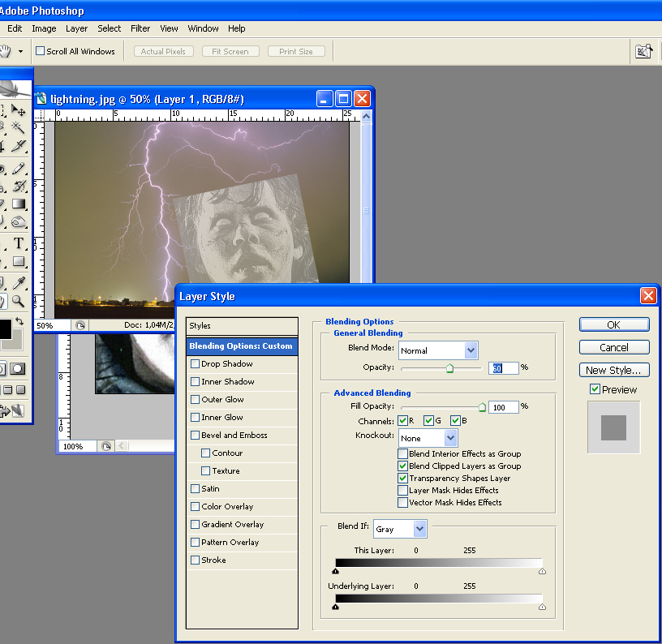
Task: Open the Blend Mode dropdown
Action: coord(438,350)
